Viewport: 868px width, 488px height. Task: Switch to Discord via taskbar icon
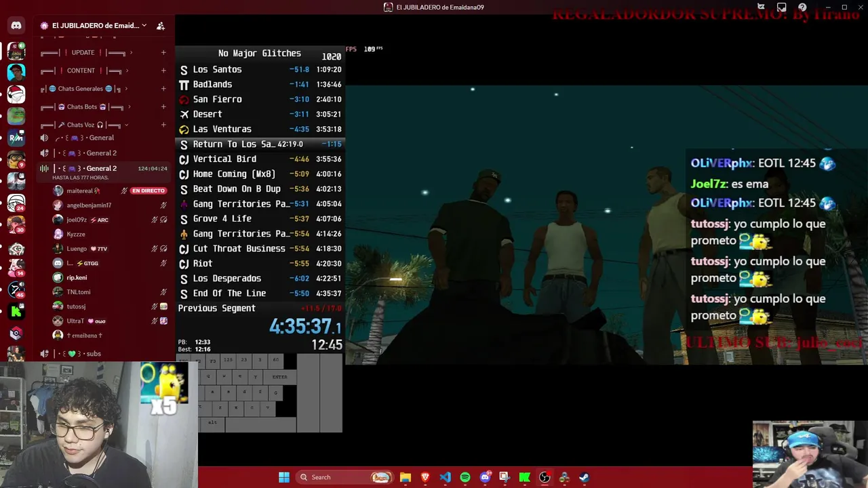[485, 477]
